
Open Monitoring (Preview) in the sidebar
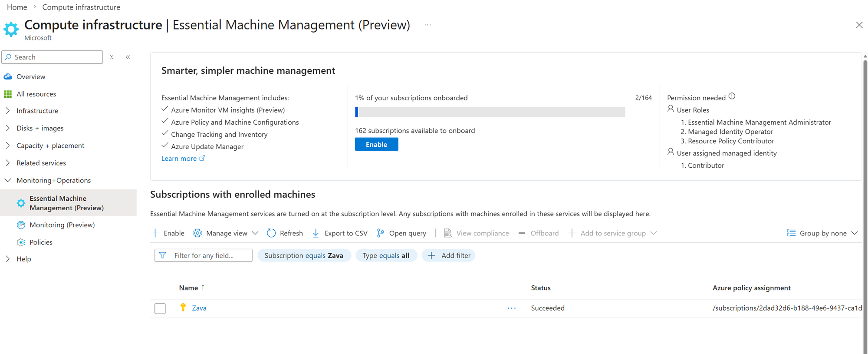[x=62, y=225]
